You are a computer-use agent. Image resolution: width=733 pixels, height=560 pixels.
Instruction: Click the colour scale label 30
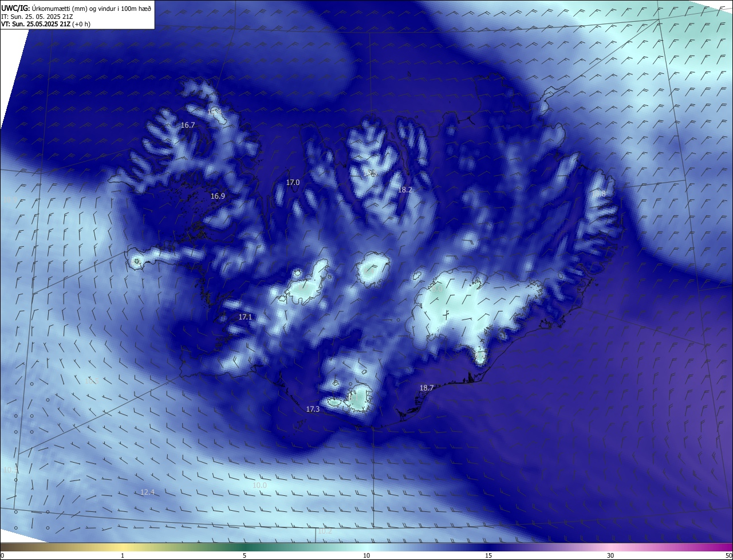coord(610,555)
